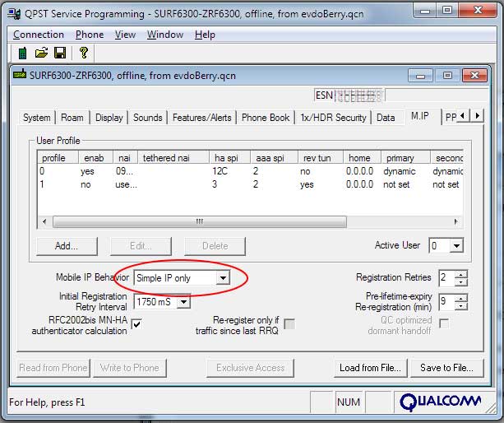Open the Mobile IP Behavior dropdown
This screenshot has height=423, width=504.
pos(223,278)
